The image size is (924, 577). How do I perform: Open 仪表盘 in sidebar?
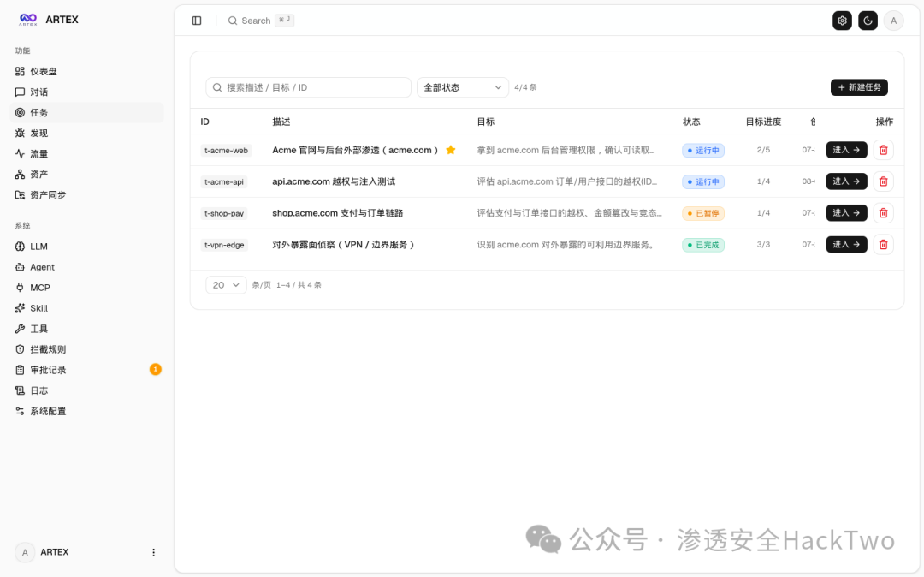coord(86,71)
